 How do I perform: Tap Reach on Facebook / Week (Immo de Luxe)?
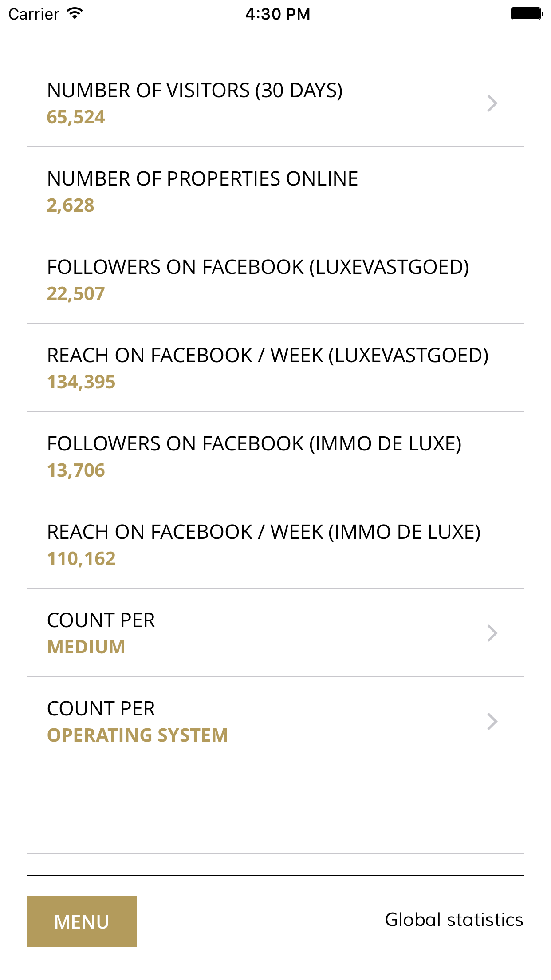click(x=275, y=545)
